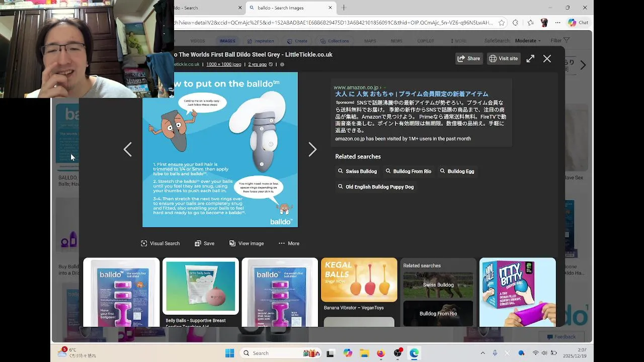The height and width of the screenshot is (362, 644).
Task: Select the Bulldog Egg related search chip
Action: tap(457, 171)
